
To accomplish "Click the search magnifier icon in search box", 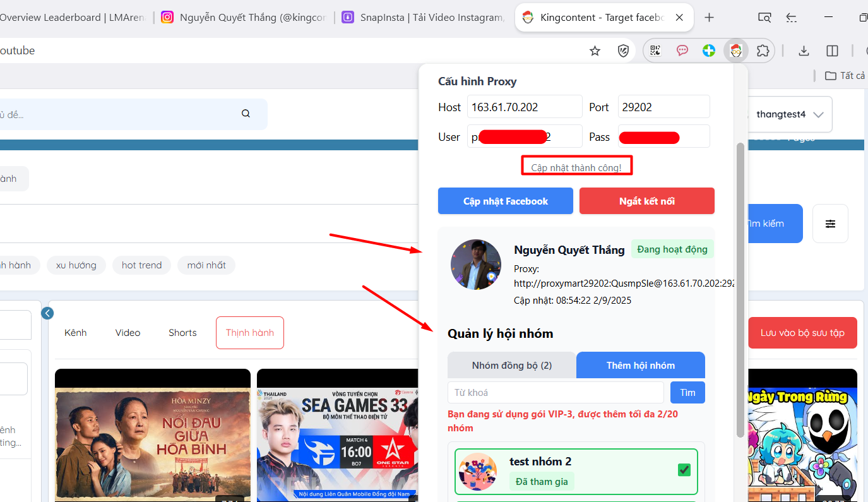I will pos(246,114).
